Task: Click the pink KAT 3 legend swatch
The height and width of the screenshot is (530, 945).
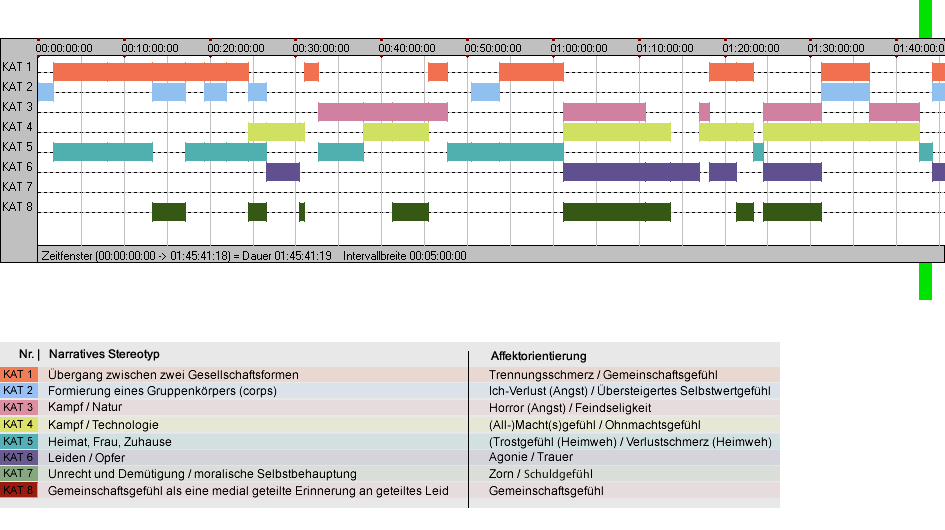Action: (x=19, y=408)
